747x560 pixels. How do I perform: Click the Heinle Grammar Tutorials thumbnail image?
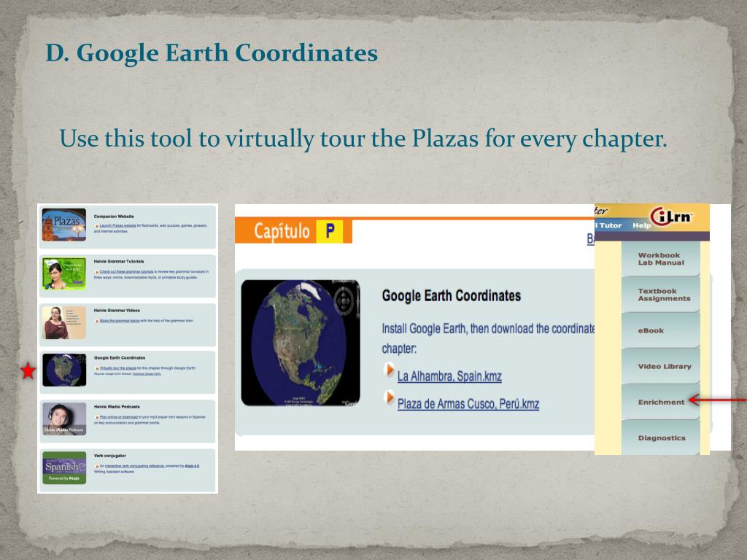64,274
